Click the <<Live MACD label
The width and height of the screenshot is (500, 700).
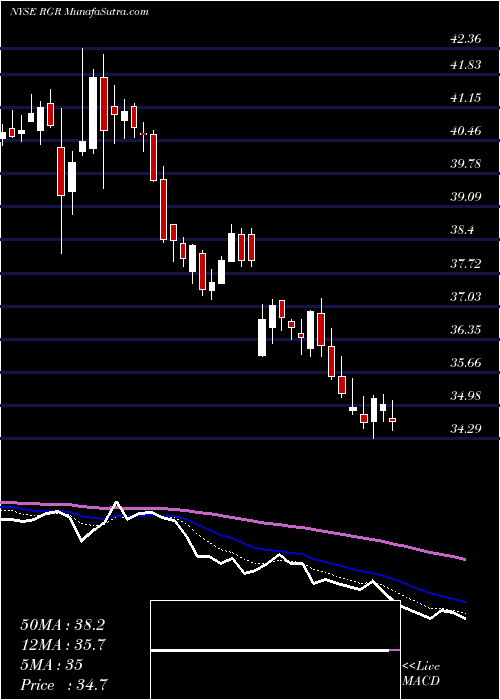(x=421, y=675)
